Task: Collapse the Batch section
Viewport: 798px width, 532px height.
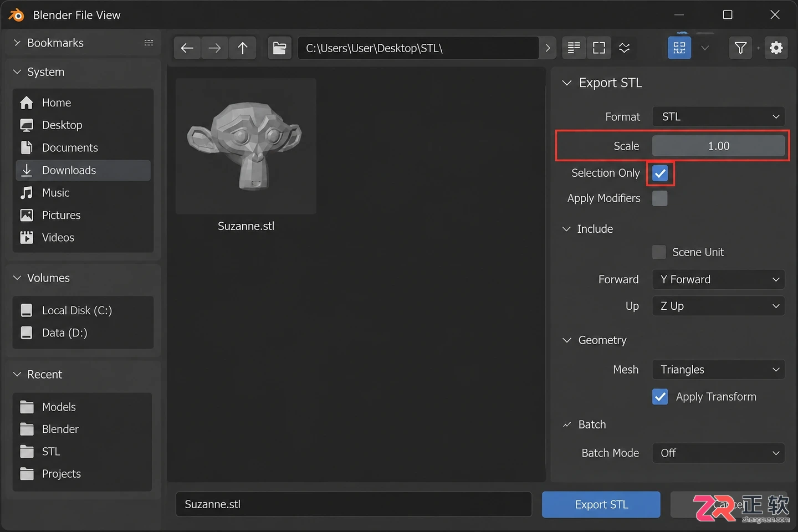Action: pyautogui.click(x=566, y=424)
